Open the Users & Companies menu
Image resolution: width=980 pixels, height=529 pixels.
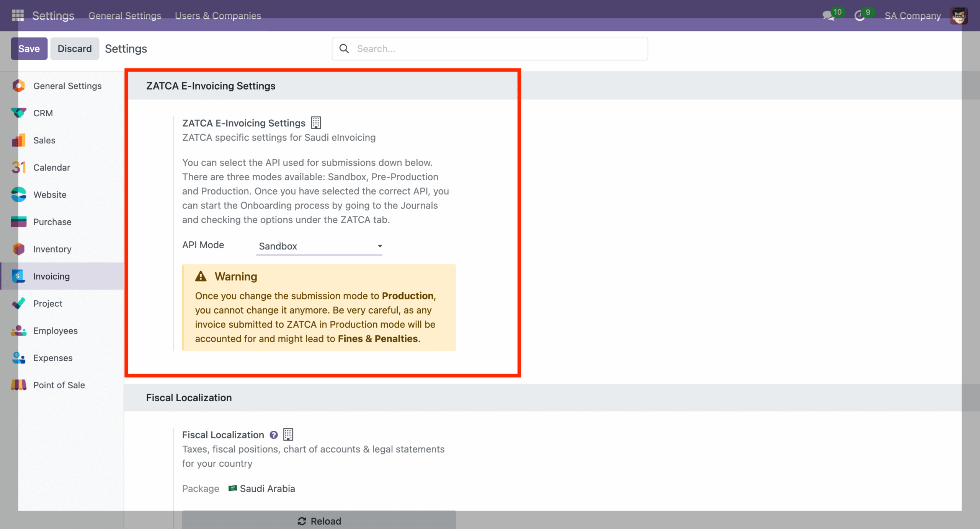[x=218, y=16]
